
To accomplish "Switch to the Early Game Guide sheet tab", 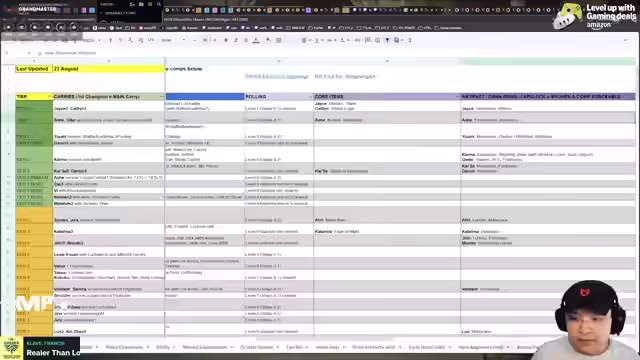I will pos(427,347).
